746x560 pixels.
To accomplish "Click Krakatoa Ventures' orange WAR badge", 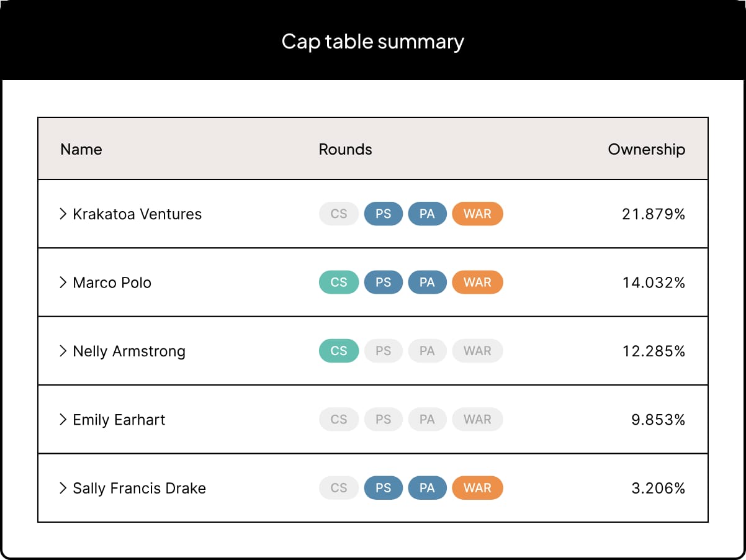I will click(477, 214).
